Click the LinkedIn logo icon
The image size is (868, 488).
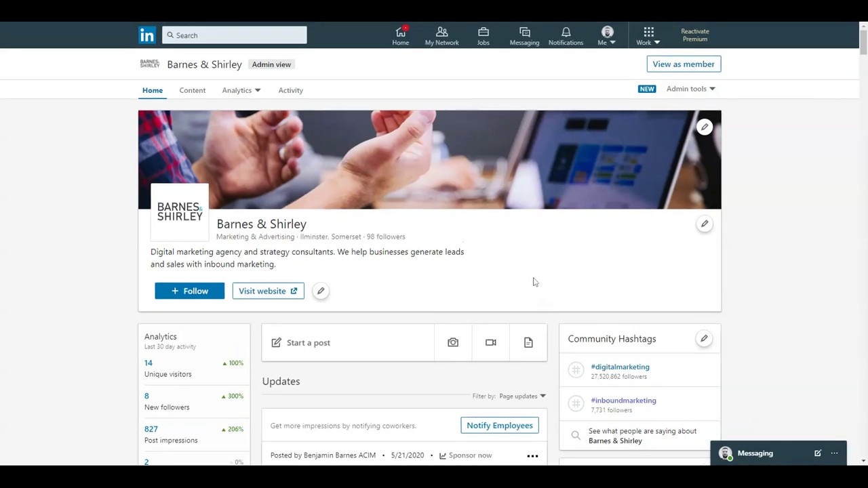tap(147, 35)
